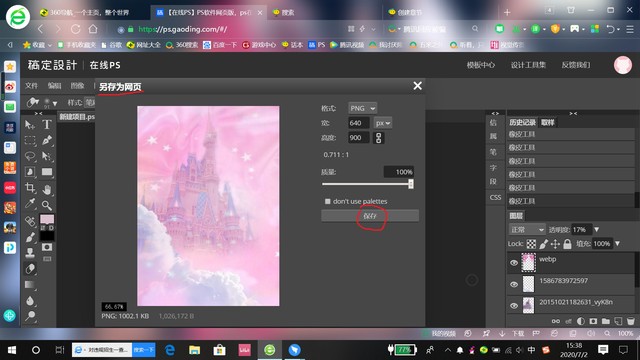Select the Eraser tool
Screen dimensions: 640x360
coord(30,269)
